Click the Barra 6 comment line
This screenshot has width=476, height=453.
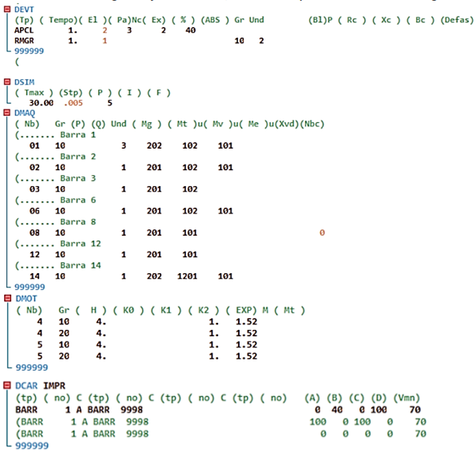pos(56,200)
